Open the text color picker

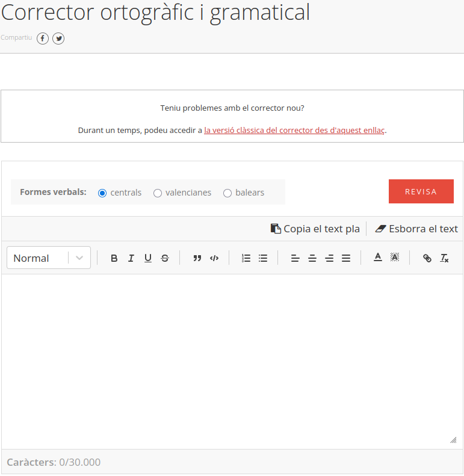(x=378, y=258)
